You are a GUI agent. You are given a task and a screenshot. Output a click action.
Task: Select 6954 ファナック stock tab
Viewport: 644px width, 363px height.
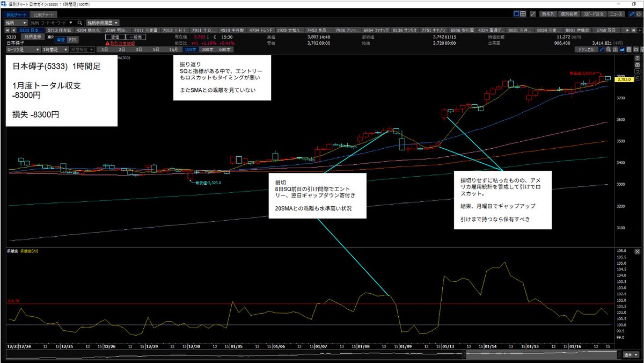tap(377, 31)
